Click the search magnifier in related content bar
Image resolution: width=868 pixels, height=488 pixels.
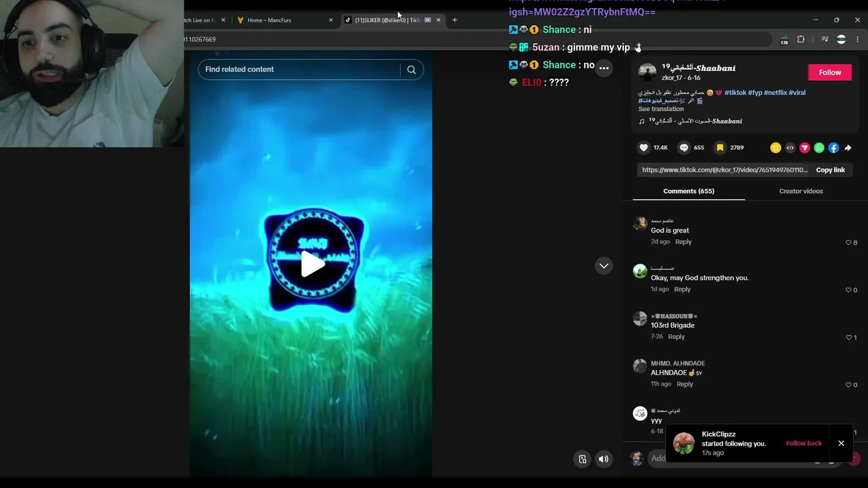click(412, 69)
